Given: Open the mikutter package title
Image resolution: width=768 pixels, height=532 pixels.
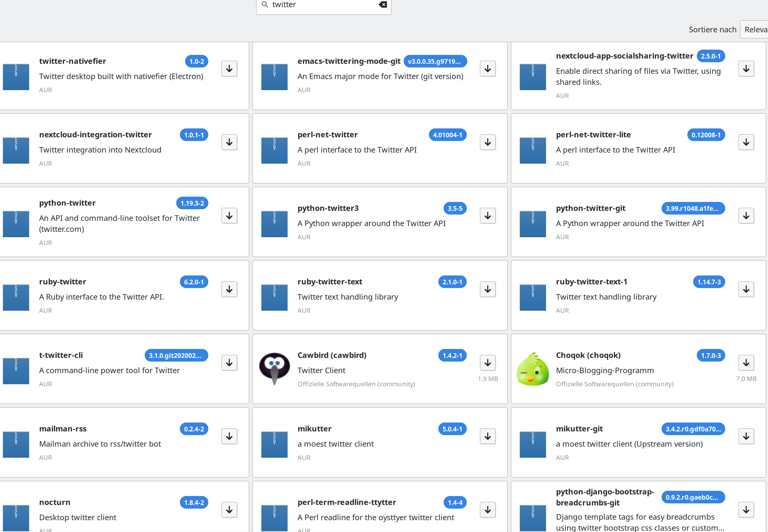Looking at the screenshot, I should [x=314, y=429].
